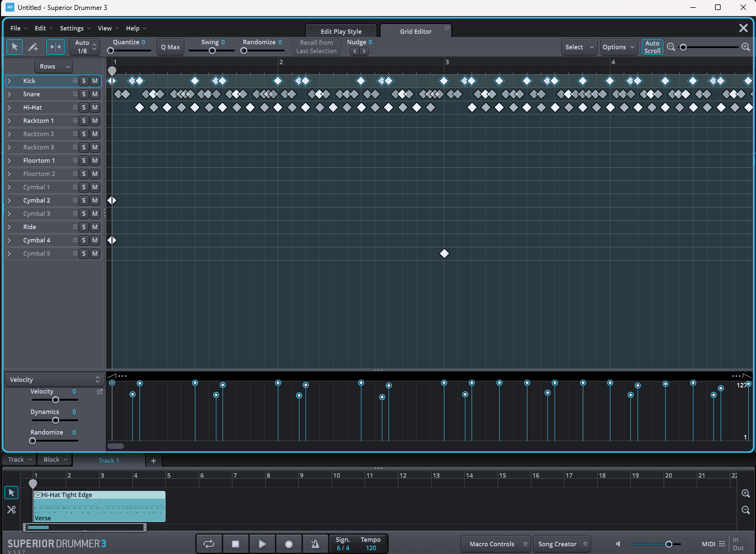Toggle the snap-to-grid tool button
Screen dimensions: 756x554
point(55,47)
